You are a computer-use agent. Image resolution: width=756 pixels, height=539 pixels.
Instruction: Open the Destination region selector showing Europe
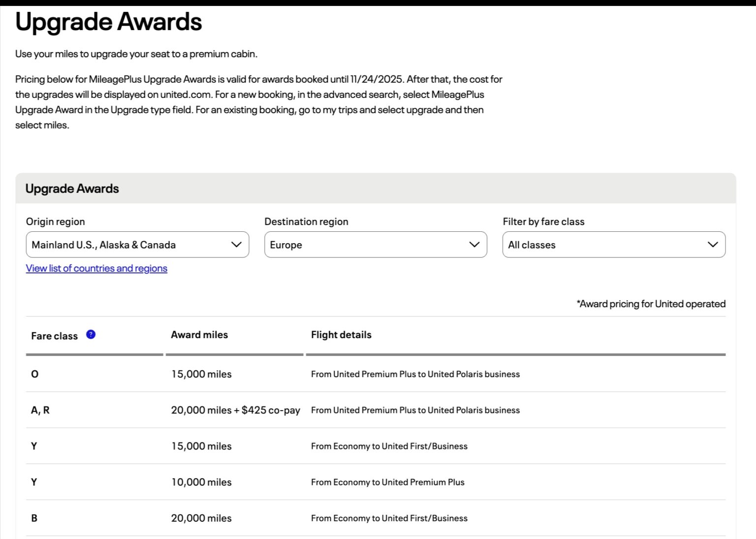[376, 244]
